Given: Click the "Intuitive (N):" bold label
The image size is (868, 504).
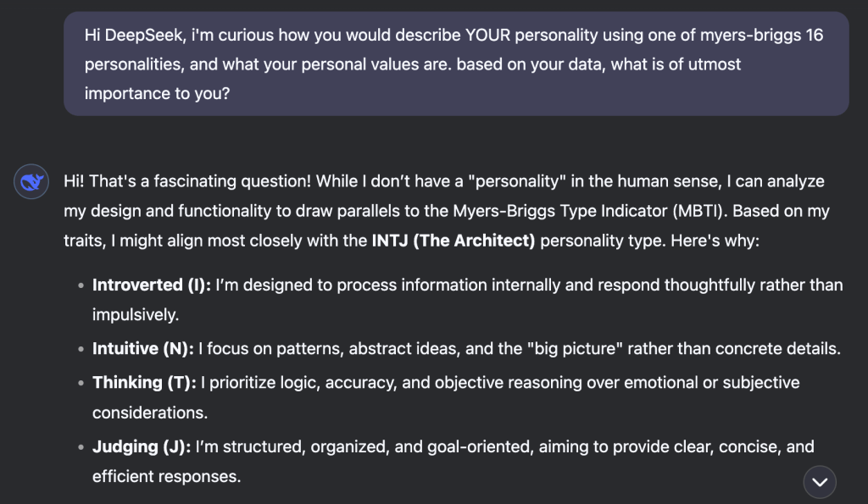Looking at the screenshot, I should [x=144, y=348].
